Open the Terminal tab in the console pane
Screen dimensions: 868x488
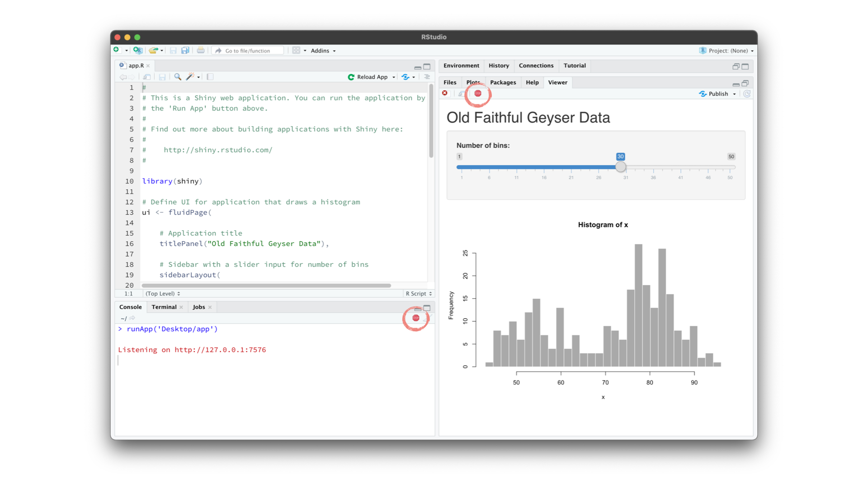click(164, 307)
